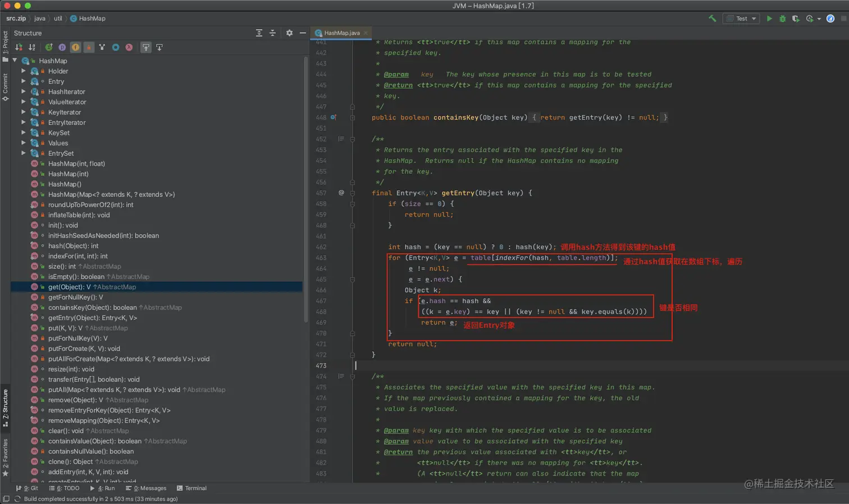Expand the Entry class node
This screenshot has height=504, width=849.
click(x=24, y=81)
